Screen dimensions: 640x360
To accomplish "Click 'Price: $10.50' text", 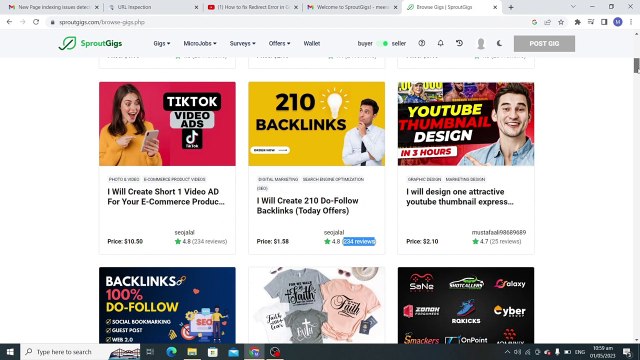I will (x=125, y=241).
